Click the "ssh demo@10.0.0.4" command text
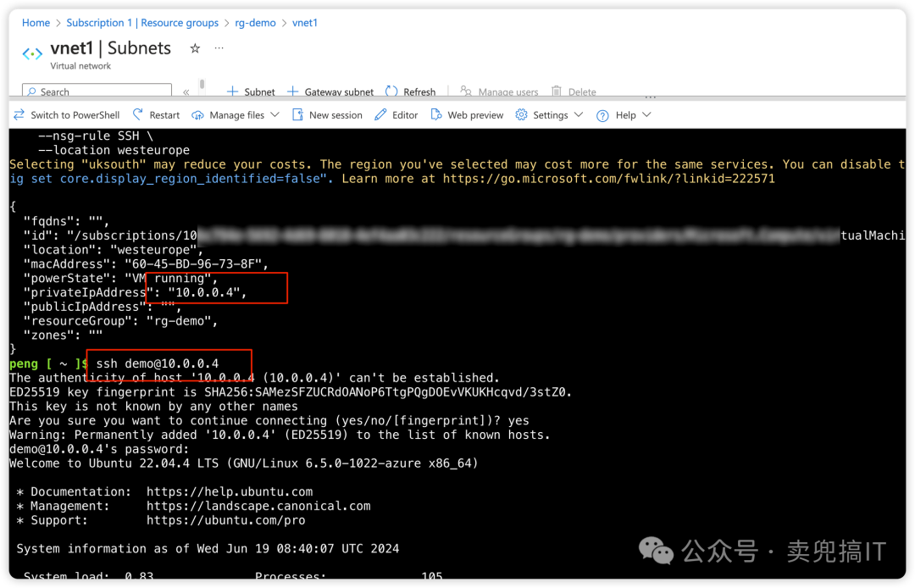 pyautogui.click(x=158, y=363)
